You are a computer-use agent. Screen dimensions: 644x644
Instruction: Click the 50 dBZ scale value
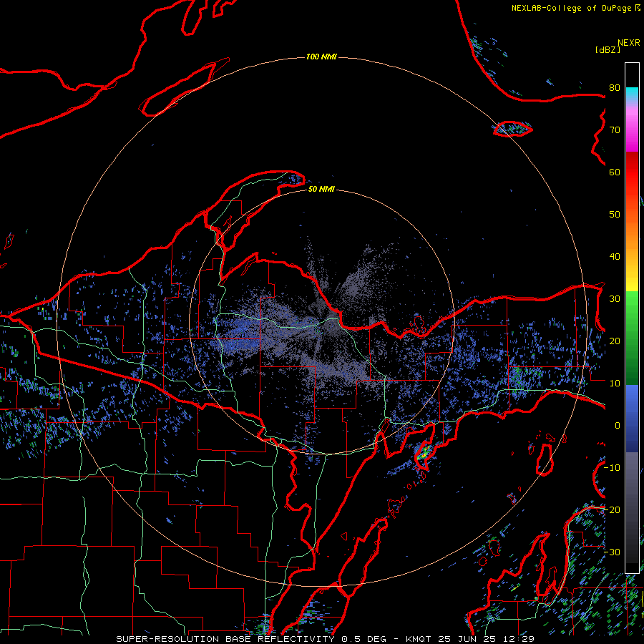615,215
